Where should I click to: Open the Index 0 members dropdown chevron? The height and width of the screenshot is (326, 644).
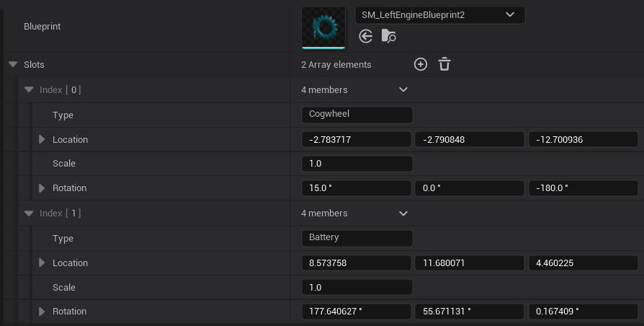pyautogui.click(x=403, y=90)
